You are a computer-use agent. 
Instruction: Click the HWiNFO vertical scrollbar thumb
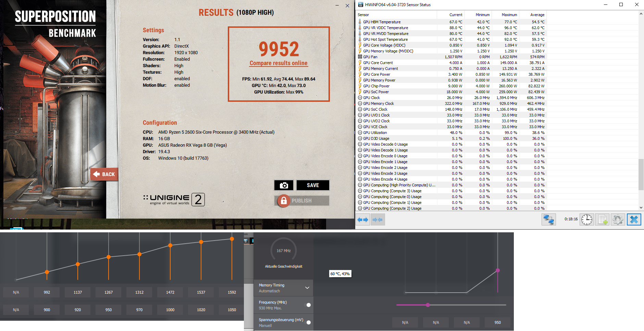(641, 174)
